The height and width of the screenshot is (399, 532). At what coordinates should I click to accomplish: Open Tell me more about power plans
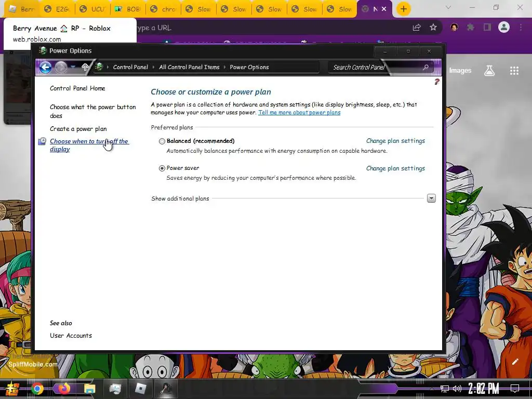(299, 112)
